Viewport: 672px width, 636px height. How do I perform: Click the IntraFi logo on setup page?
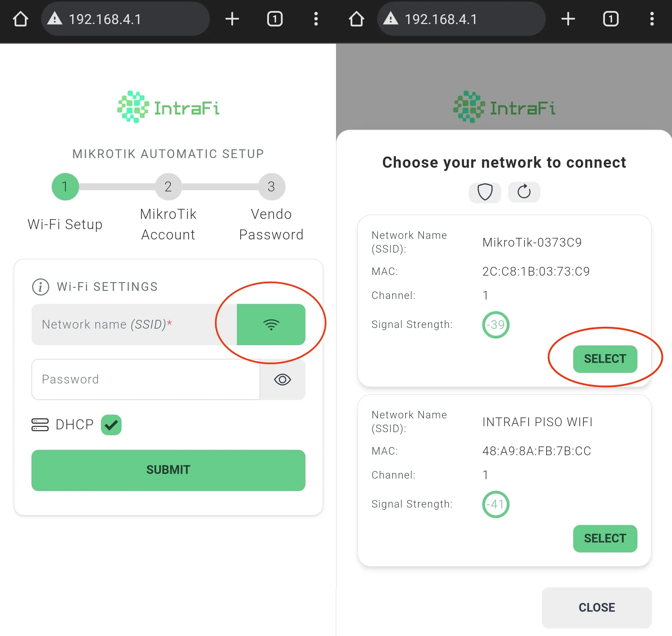[x=168, y=107]
